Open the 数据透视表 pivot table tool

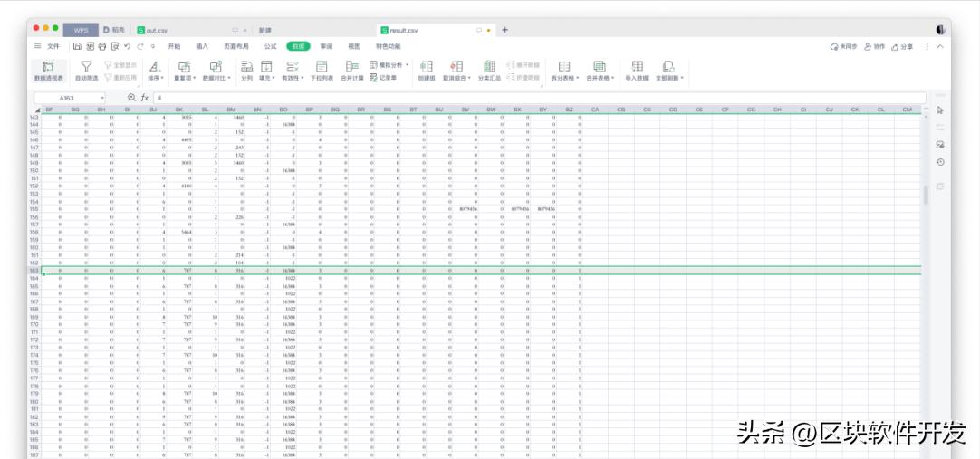point(48,71)
